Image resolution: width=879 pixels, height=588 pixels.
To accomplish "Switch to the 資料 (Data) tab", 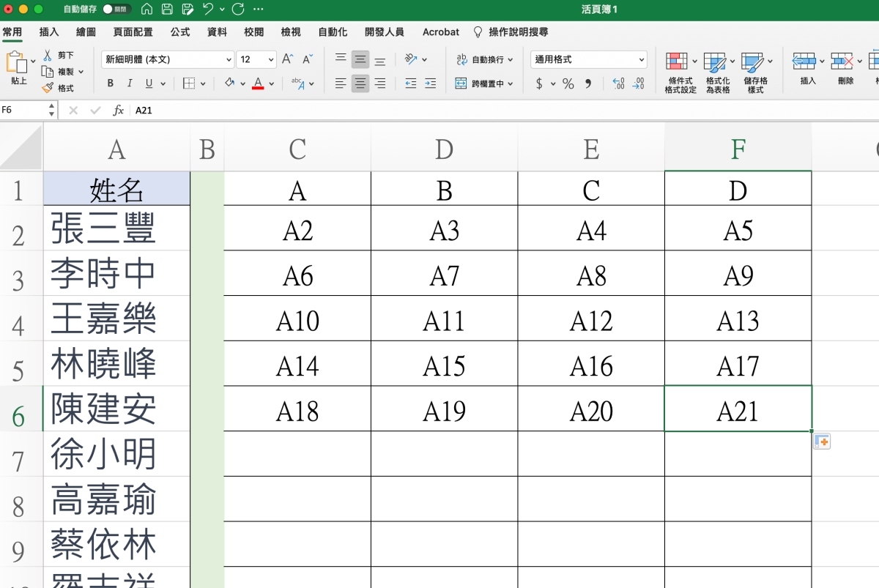I will pos(218,32).
